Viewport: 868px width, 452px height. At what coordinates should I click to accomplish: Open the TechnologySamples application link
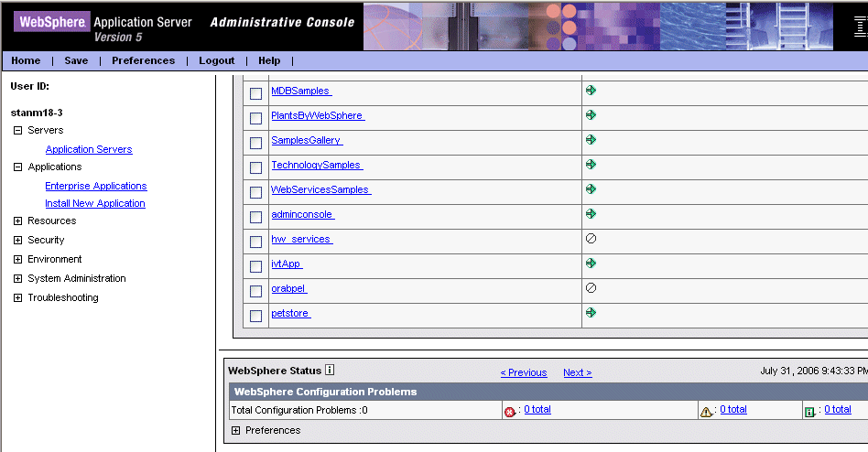[317, 165]
